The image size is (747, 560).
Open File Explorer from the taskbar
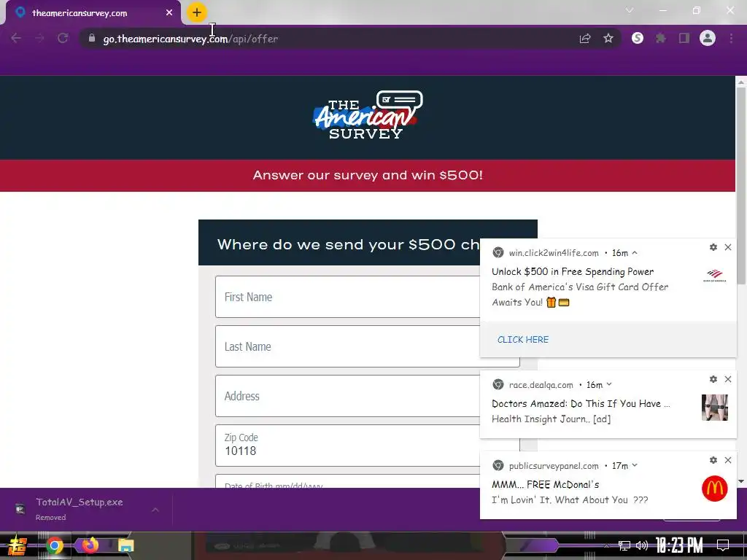(126, 545)
